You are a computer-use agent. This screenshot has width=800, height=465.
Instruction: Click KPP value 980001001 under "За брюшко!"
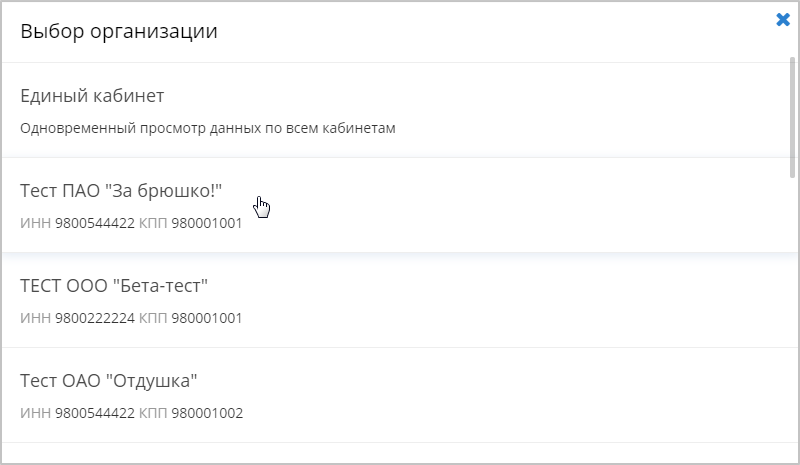point(207,223)
